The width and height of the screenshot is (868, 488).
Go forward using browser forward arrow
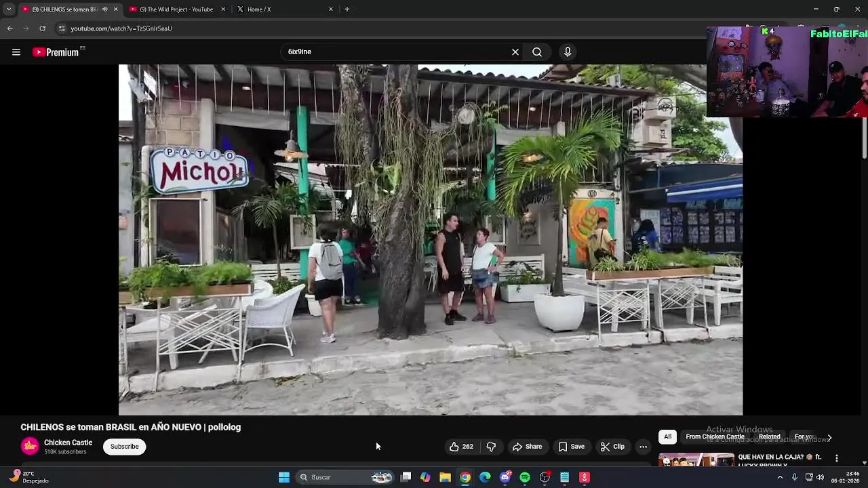click(26, 28)
